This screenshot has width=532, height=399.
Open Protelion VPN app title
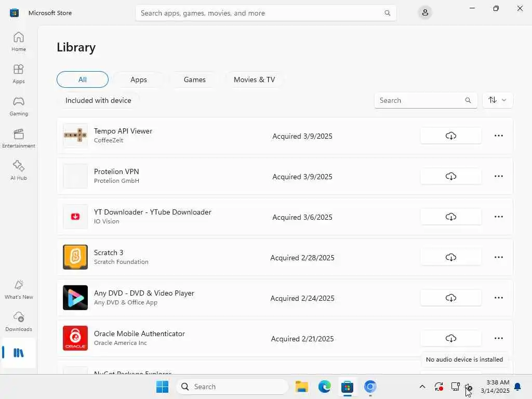pyautogui.click(x=116, y=171)
